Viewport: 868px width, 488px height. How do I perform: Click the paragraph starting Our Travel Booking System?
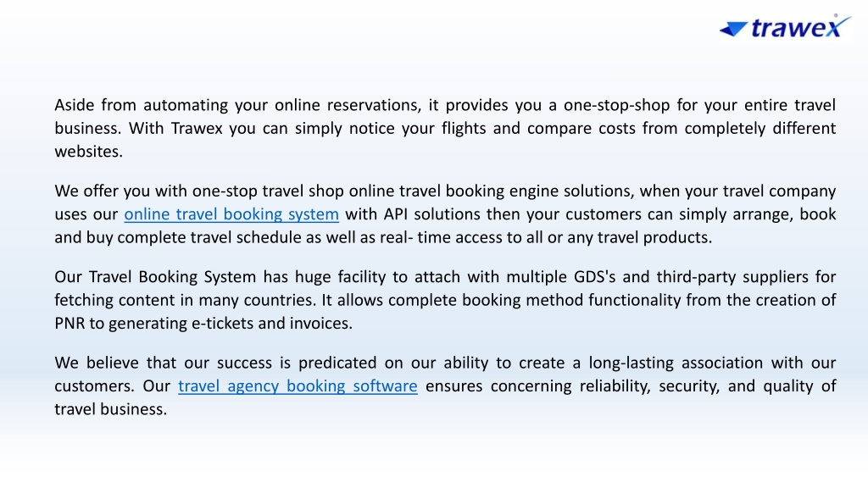point(445,300)
